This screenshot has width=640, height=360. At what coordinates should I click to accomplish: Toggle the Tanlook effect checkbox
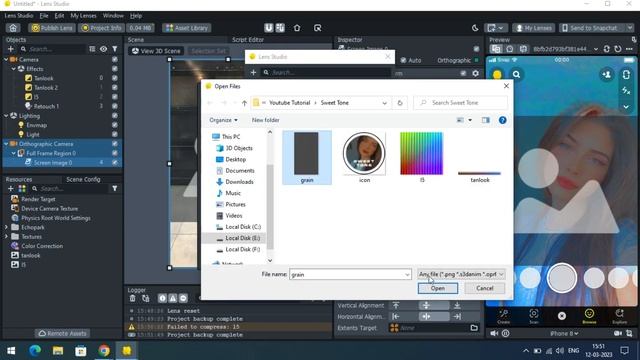(x=115, y=78)
